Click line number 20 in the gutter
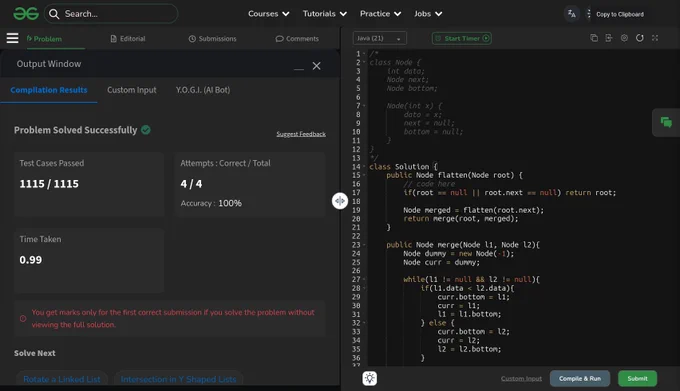 [356, 218]
